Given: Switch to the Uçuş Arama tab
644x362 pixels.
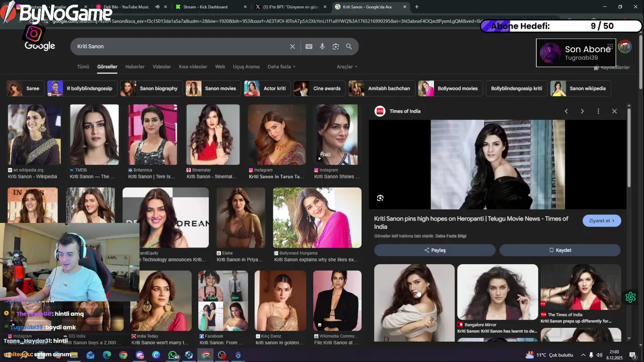Looking at the screenshot, I should click(246, 67).
